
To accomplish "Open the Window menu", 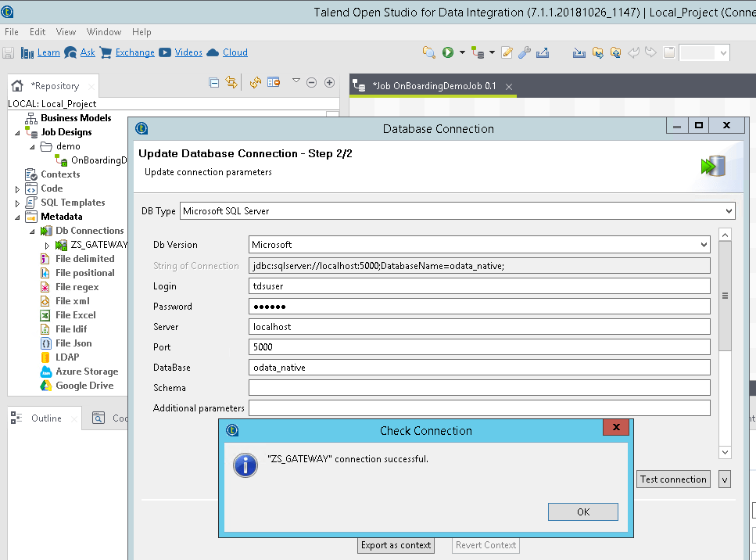I will click(104, 32).
